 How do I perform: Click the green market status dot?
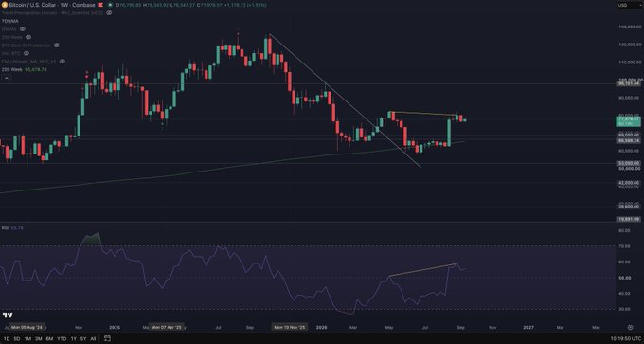[110, 5]
